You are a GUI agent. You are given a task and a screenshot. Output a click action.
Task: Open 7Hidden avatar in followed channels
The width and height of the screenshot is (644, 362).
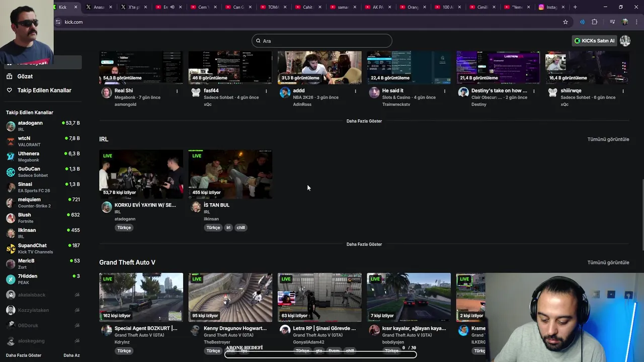[x=11, y=279]
